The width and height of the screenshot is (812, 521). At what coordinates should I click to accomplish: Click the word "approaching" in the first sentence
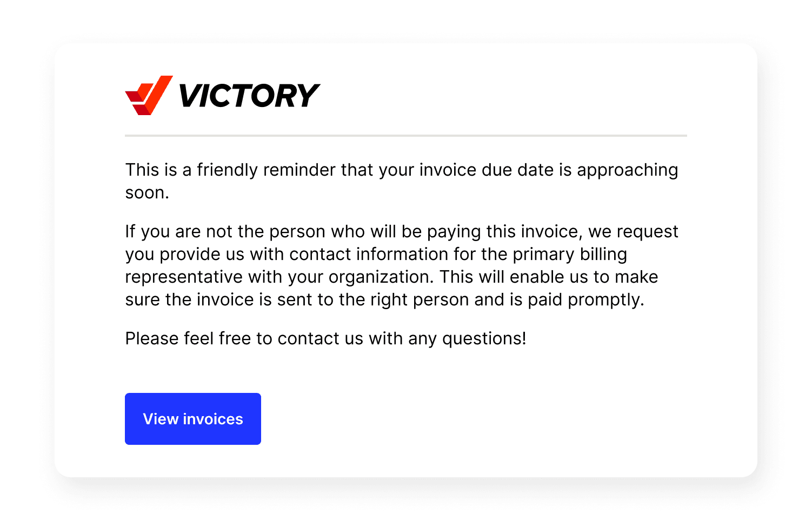(x=627, y=170)
